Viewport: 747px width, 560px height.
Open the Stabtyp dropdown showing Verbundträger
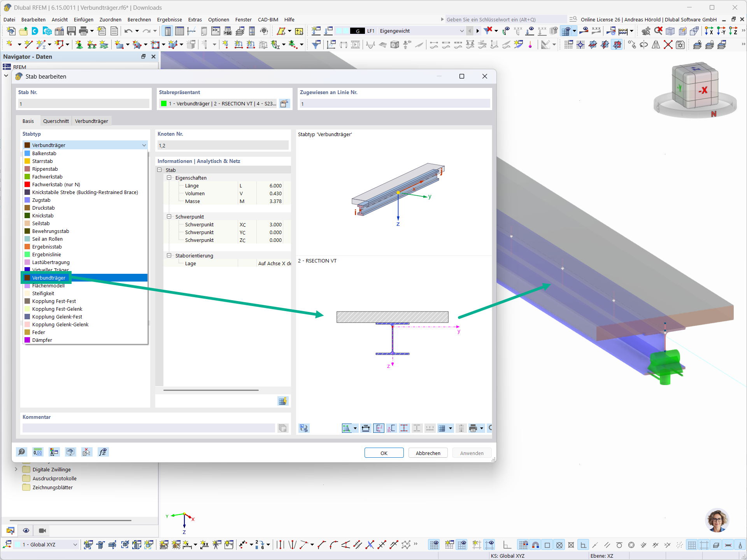click(85, 145)
